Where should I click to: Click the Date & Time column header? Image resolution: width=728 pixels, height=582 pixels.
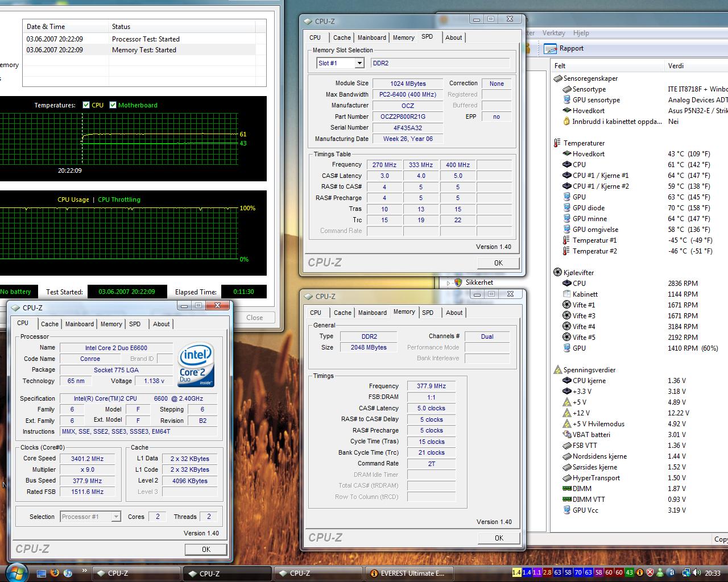pyautogui.click(x=65, y=27)
